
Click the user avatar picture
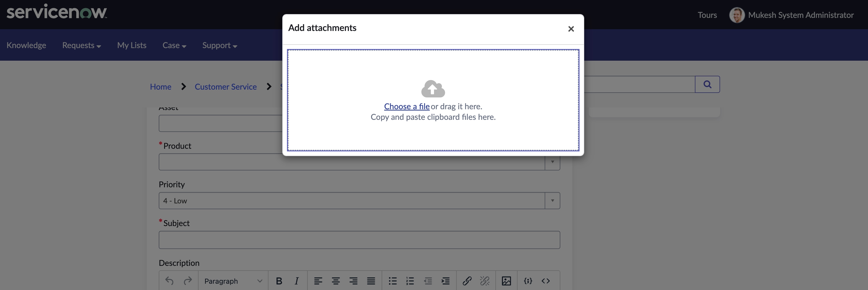[737, 15]
